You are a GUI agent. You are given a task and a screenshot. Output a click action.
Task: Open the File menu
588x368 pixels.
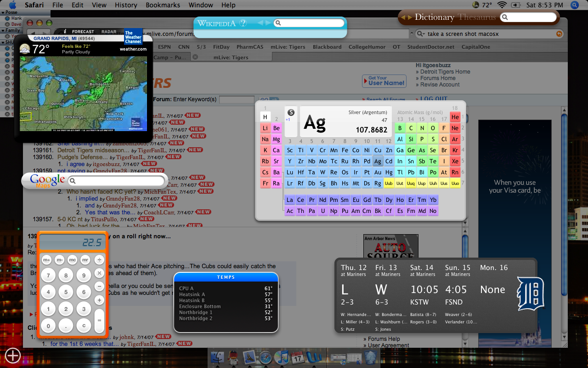(58, 5)
